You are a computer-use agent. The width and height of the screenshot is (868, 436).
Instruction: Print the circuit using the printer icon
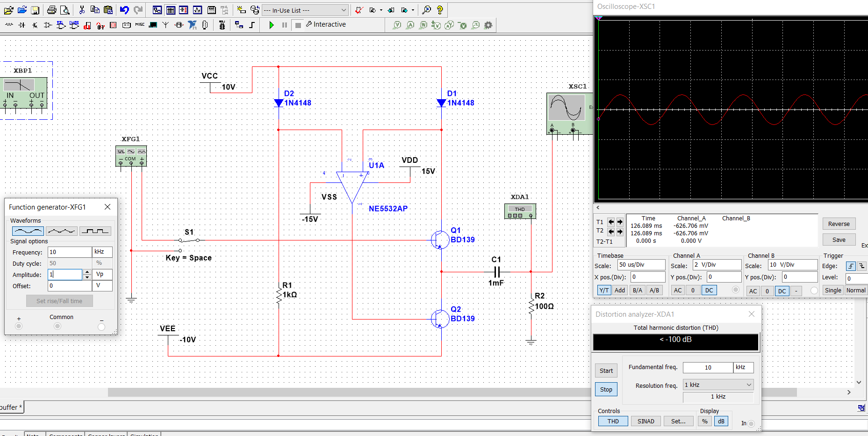click(52, 10)
